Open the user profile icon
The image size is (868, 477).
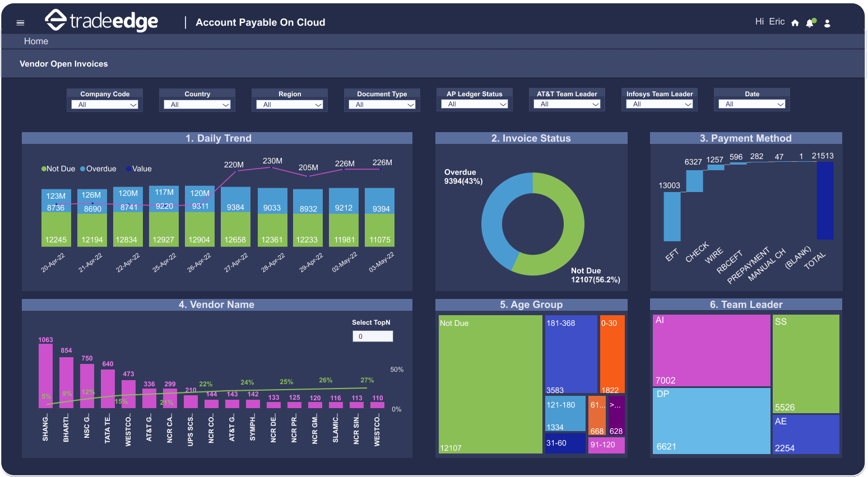[827, 23]
